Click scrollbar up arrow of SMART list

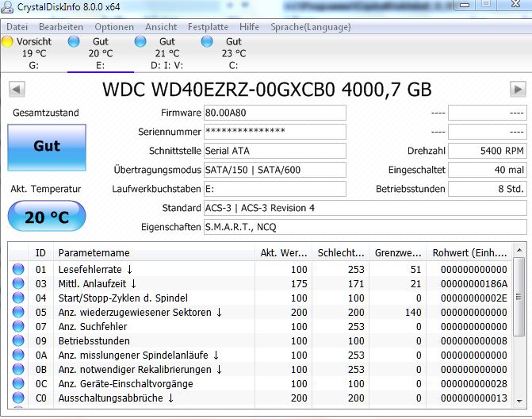tap(519, 251)
